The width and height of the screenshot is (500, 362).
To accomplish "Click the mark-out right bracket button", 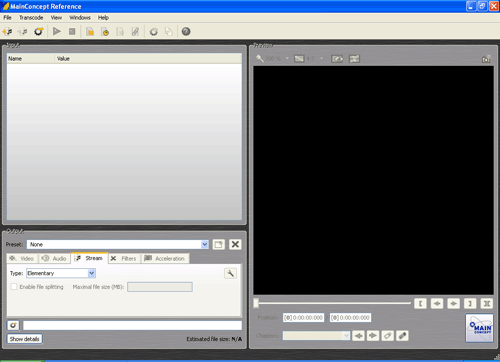I will pos(470,303).
